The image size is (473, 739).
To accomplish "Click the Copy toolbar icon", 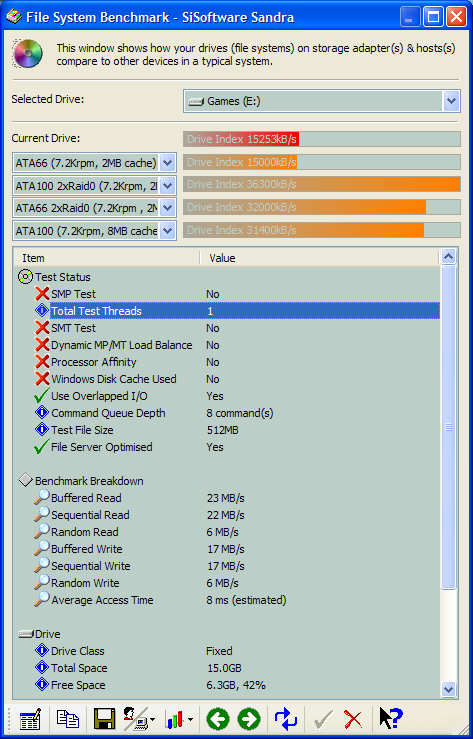I will pyautogui.click(x=67, y=718).
